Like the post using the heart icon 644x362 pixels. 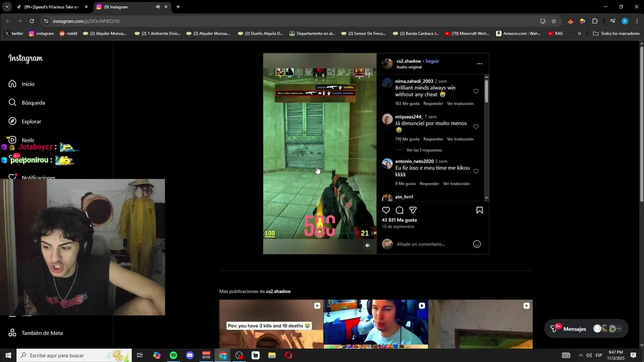(x=386, y=210)
